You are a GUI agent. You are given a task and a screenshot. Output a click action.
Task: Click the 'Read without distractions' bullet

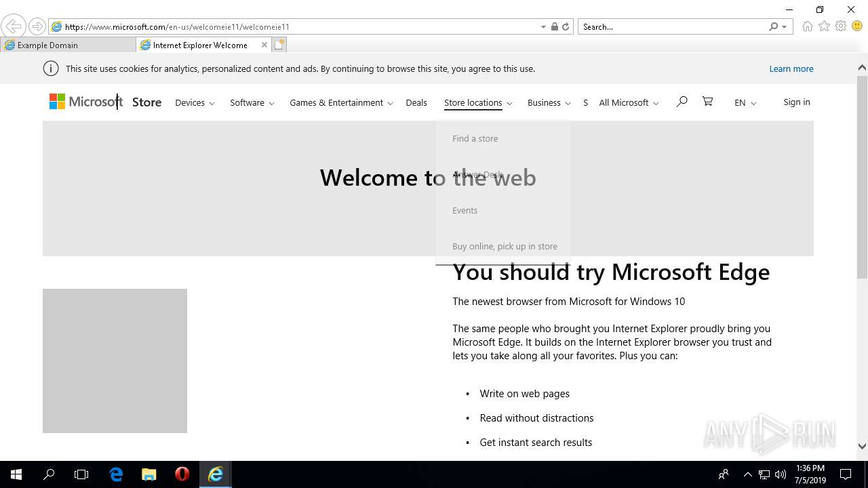click(x=536, y=418)
